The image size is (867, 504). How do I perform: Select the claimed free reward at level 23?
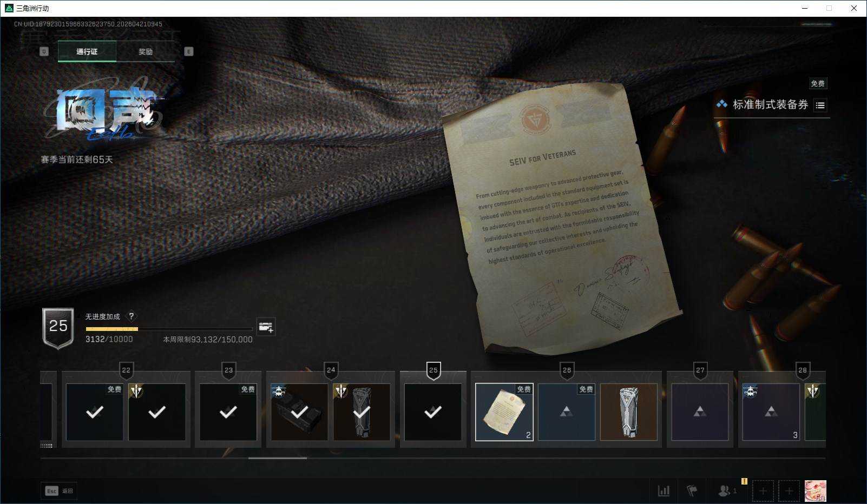tap(228, 412)
